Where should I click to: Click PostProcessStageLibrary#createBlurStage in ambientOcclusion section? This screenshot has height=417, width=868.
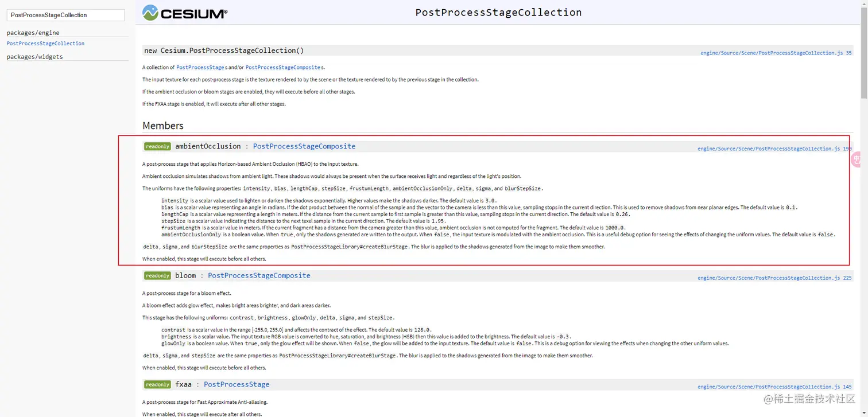point(350,247)
